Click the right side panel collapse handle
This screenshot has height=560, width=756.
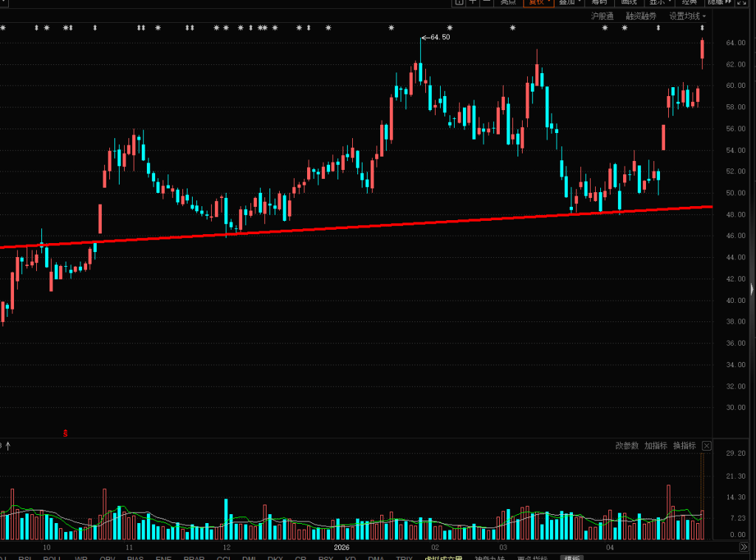point(752,289)
